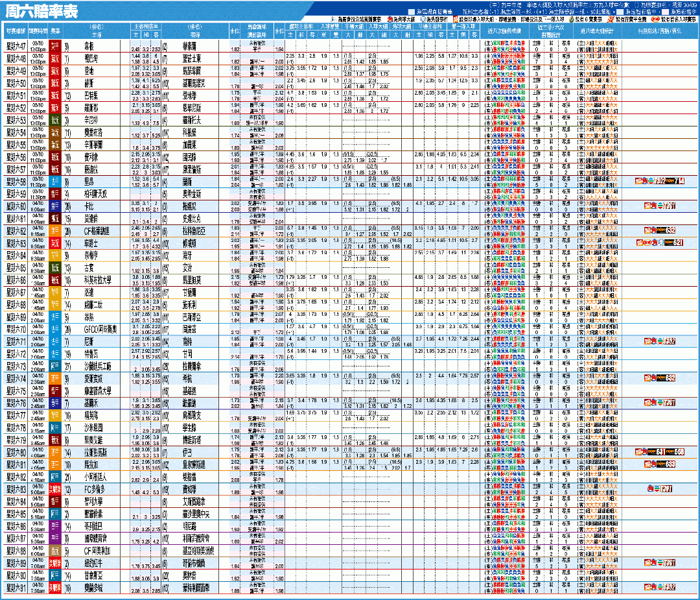Click the broadcast channel badges in row 星期六62
Viewport: 700px width, 600px height.
(660, 230)
